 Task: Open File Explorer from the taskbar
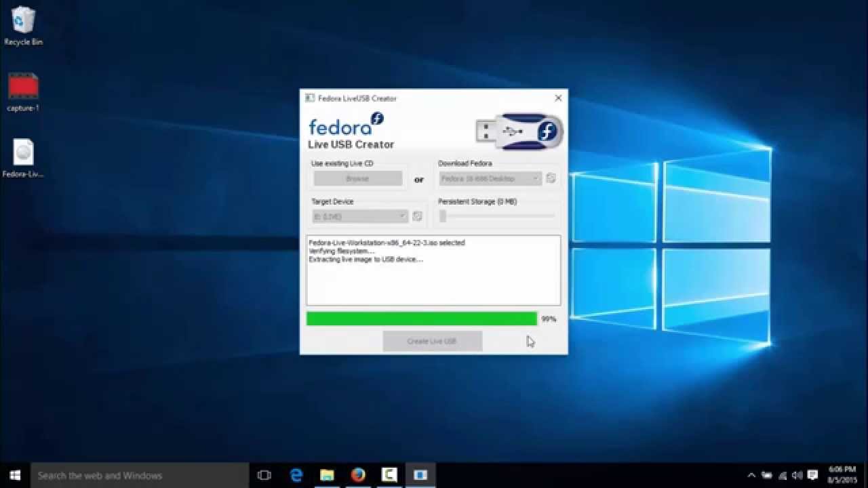[x=327, y=475]
